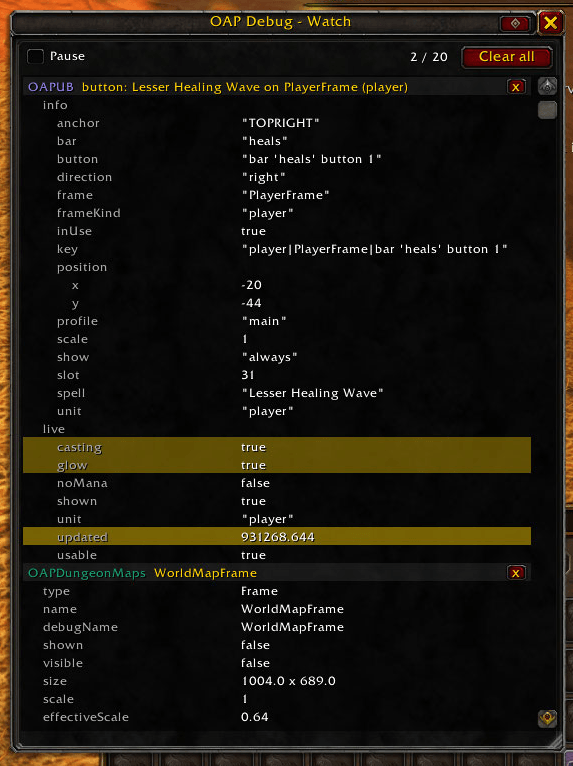Click the effectiveScale value 0.64

[x=255, y=717]
